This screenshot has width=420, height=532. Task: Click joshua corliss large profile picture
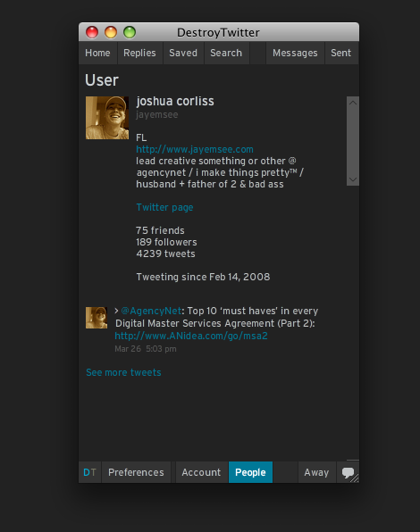point(107,118)
